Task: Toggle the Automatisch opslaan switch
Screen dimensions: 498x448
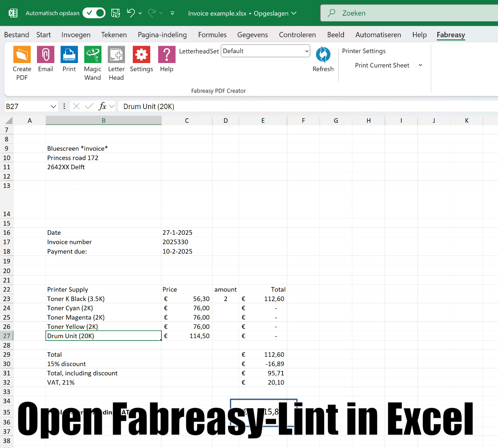Action: point(94,13)
